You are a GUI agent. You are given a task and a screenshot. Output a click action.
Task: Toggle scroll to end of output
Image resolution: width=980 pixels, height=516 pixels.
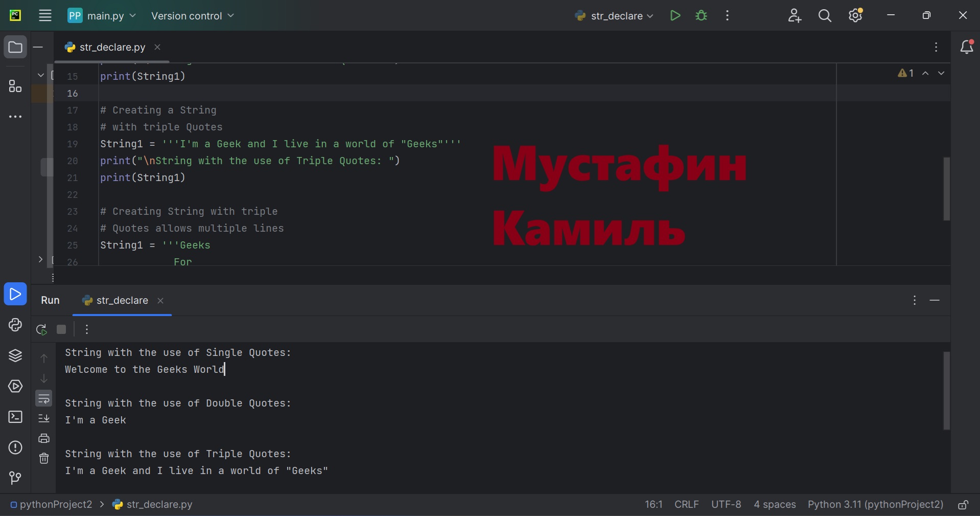[44, 418]
